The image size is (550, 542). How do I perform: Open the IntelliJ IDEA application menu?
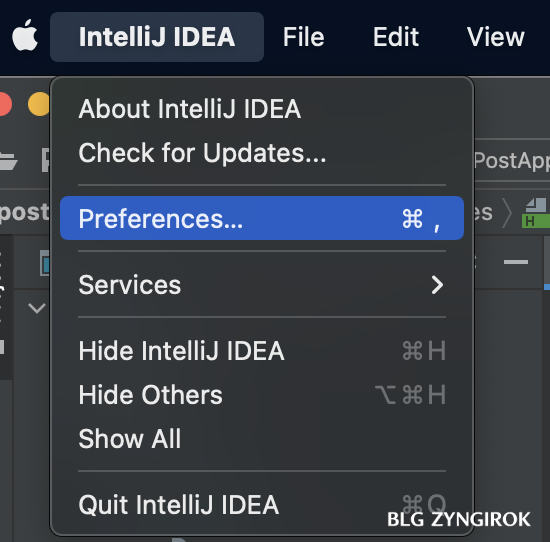pyautogui.click(x=157, y=37)
